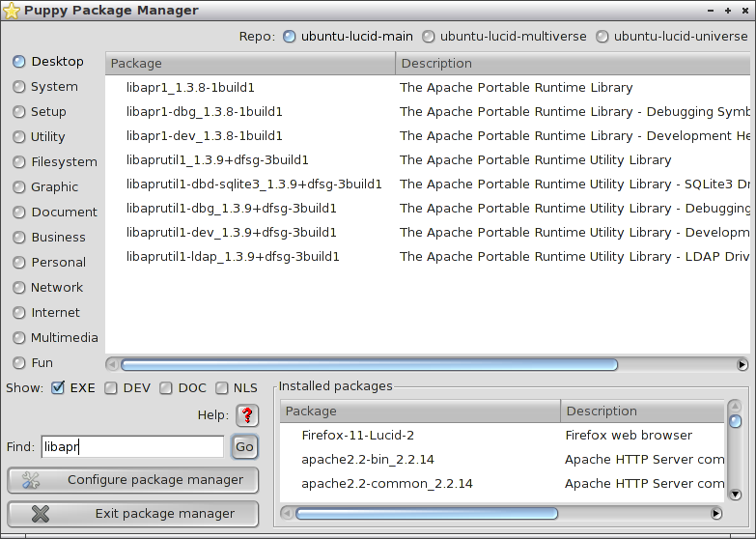
Task: Enable the DEV checkbox
Action: pyautogui.click(x=111, y=388)
